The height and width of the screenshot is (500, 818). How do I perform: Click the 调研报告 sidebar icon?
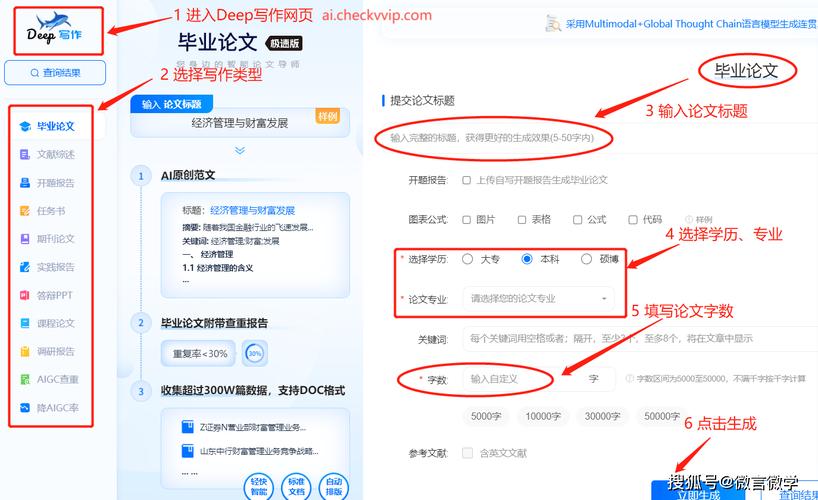pos(25,351)
